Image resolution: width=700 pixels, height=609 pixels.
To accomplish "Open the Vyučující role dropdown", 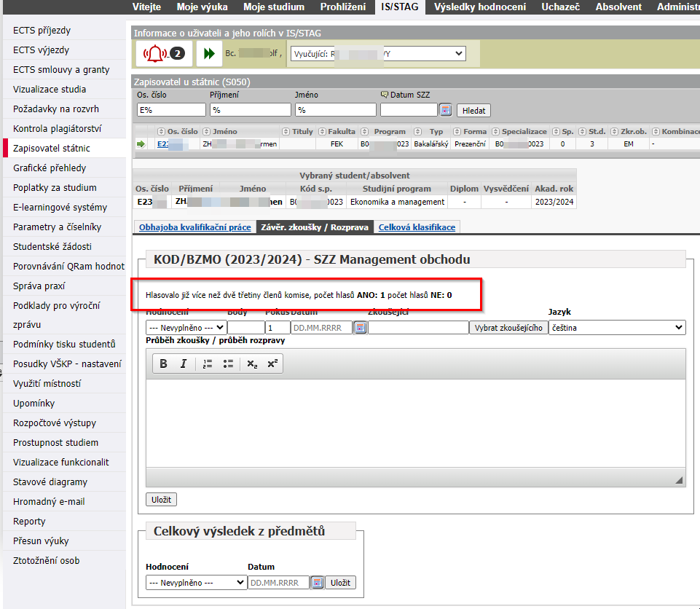I will [378, 54].
